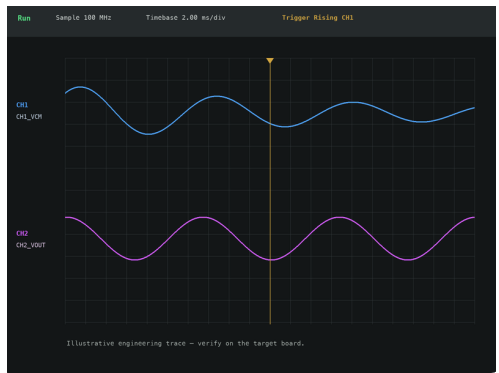This screenshot has width=499, height=373.
Task: Click the Trigger Rising CH1 label
Action: [317, 18]
